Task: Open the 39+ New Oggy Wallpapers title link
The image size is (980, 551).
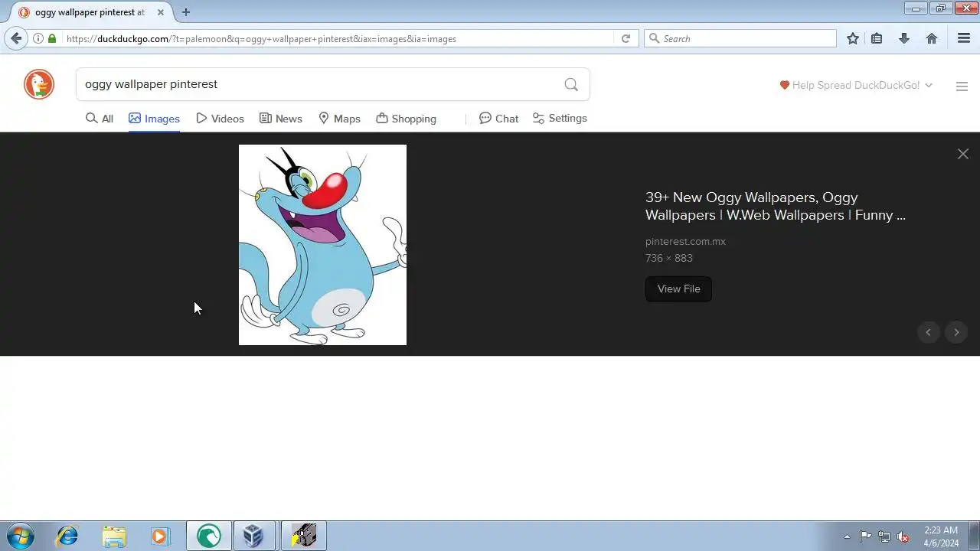Action: (776, 206)
